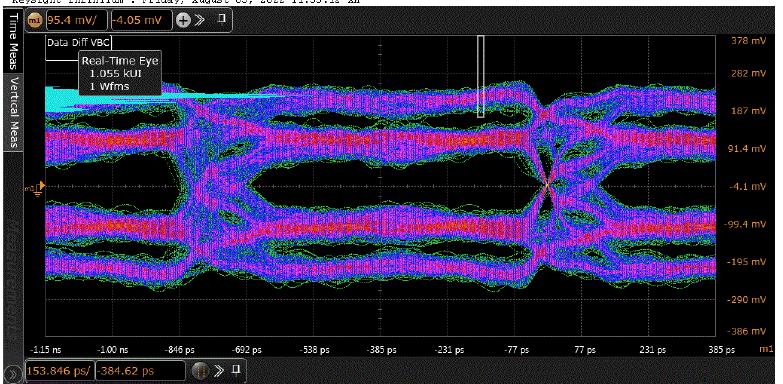The image size is (783, 384).
Task: Expand the panel using the bottom-left circular chevron
Action: pos(12,373)
